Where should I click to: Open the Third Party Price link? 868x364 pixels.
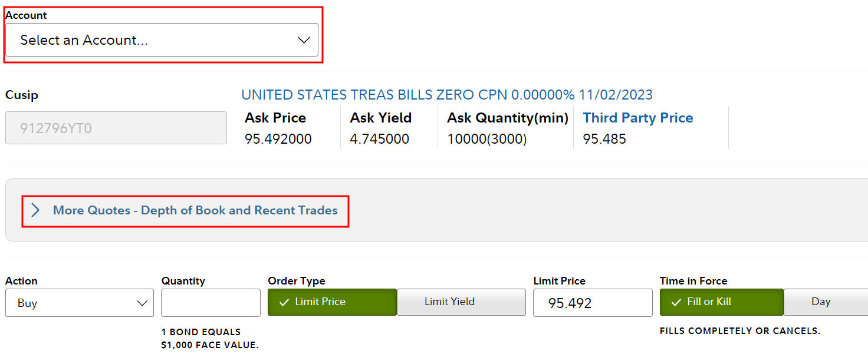pyautogui.click(x=637, y=118)
